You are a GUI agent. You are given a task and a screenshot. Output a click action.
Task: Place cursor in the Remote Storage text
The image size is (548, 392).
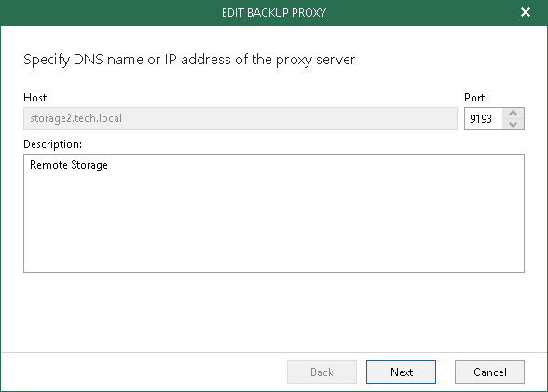click(x=69, y=165)
